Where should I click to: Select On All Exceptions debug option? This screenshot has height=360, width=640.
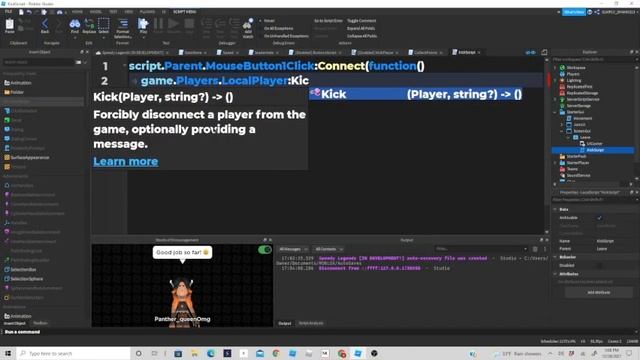(x=278, y=29)
